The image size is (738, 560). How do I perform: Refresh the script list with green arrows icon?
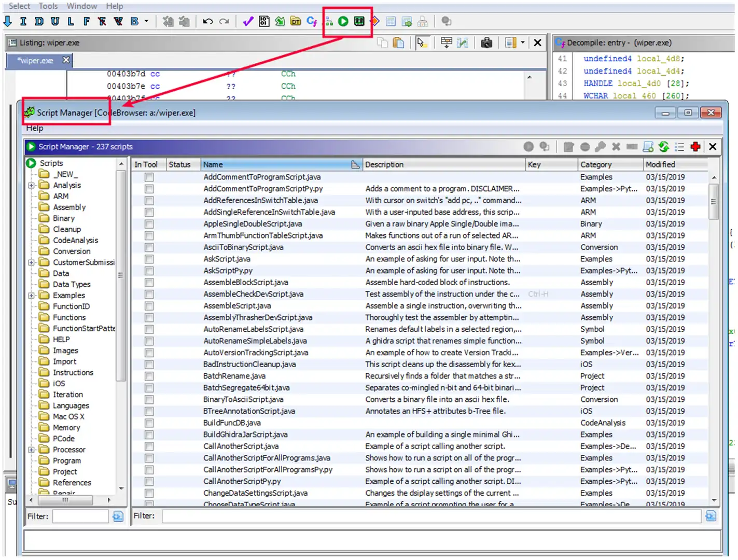pos(663,147)
